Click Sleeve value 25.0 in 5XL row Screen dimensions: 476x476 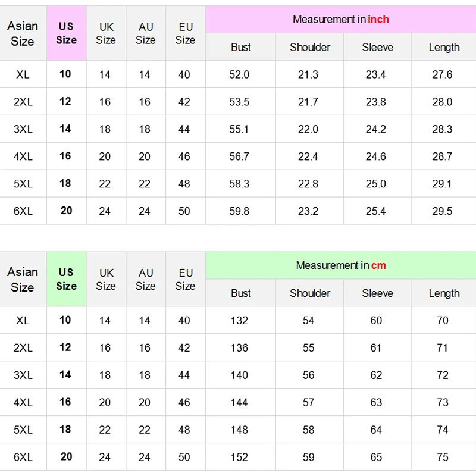376,184
